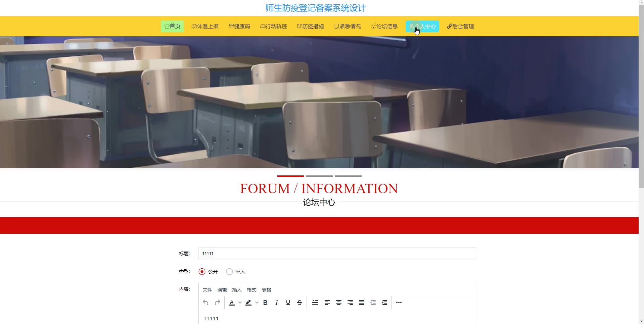Toggle bold formatting
The width and height of the screenshot is (644, 324).
[265, 303]
